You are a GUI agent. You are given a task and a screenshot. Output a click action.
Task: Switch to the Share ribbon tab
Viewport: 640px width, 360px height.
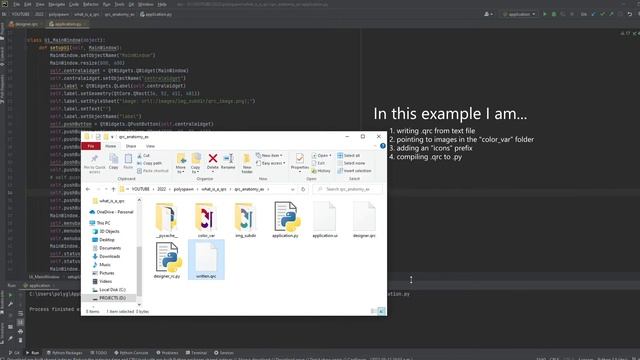pos(131,146)
